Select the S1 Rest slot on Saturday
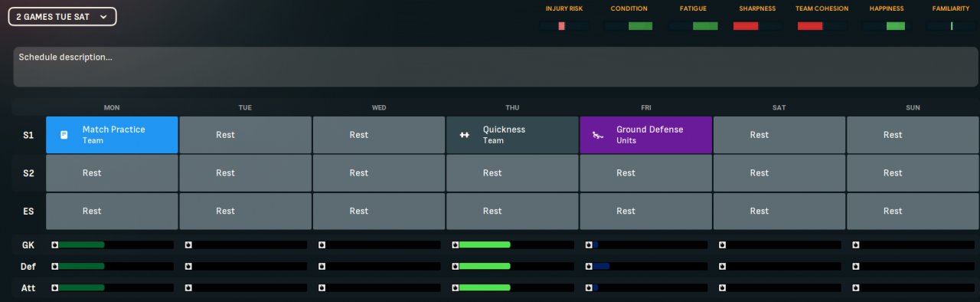This screenshot has width=980, height=302. pyautogui.click(x=779, y=135)
